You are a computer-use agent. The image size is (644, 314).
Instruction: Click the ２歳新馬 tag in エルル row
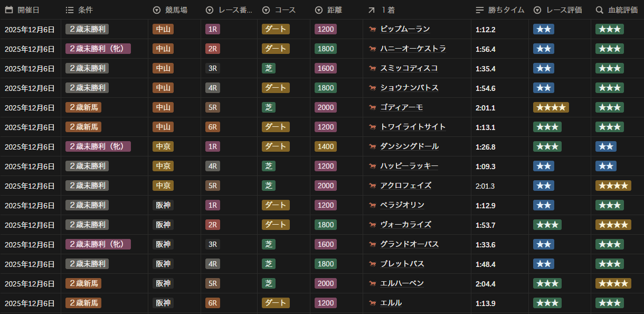[x=83, y=303]
